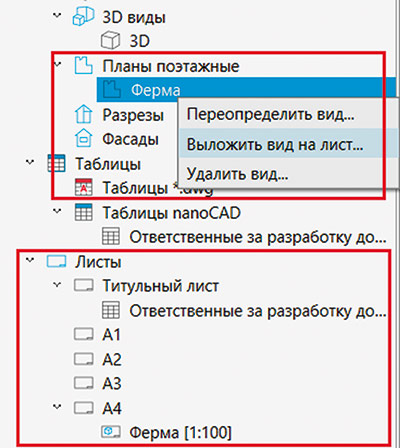This screenshot has height=448, width=400.
Task: Select the A1 sheet label
Action: coord(111,335)
